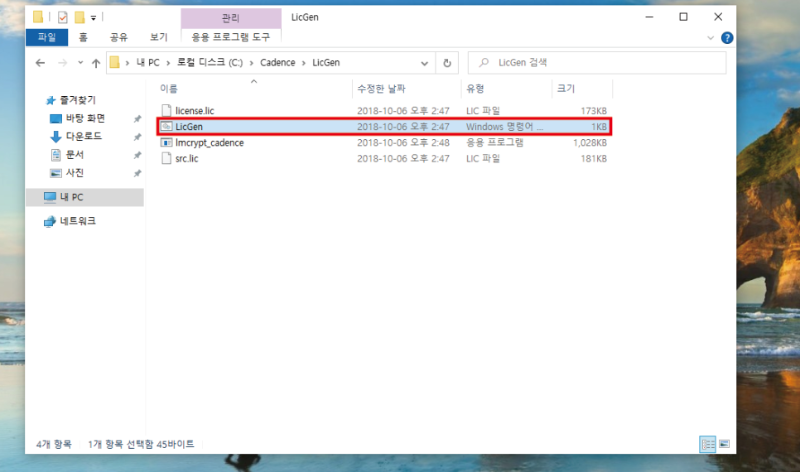Viewport: 800px width, 472px height.
Task: Minimize the LicGen Explorer window
Action: pos(649,17)
